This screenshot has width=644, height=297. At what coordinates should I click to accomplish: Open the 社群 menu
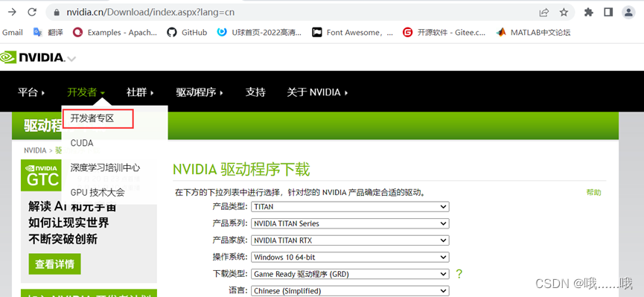click(x=140, y=92)
